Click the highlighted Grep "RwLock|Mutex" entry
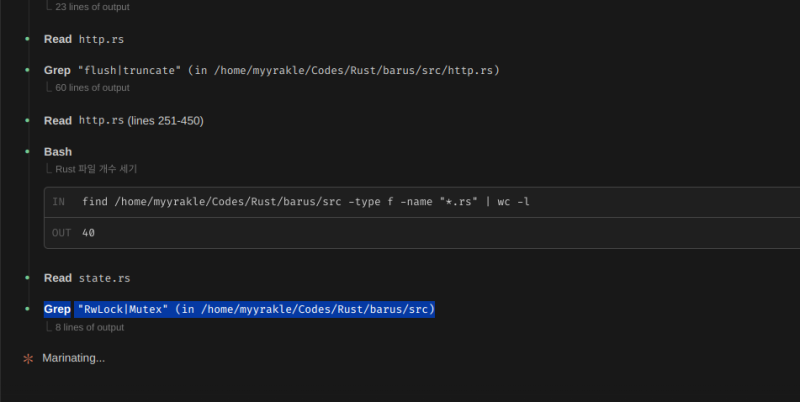 [x=240, y=310]
